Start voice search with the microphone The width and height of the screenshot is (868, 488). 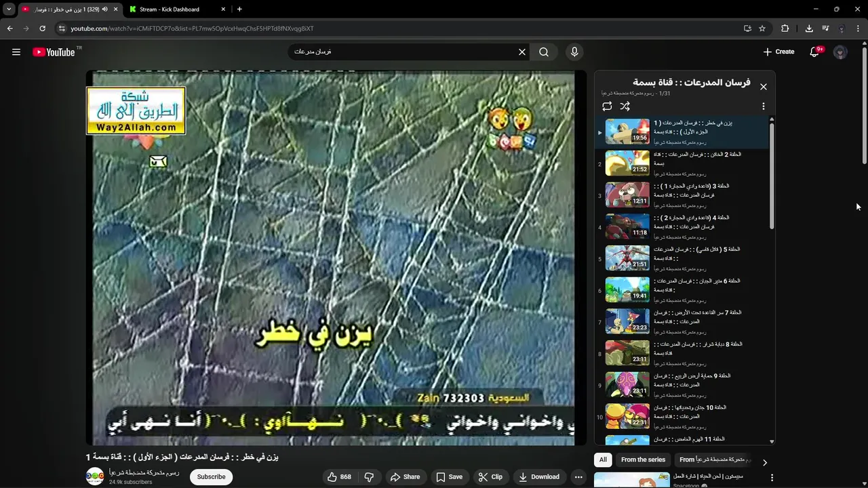tap(574, 52)
